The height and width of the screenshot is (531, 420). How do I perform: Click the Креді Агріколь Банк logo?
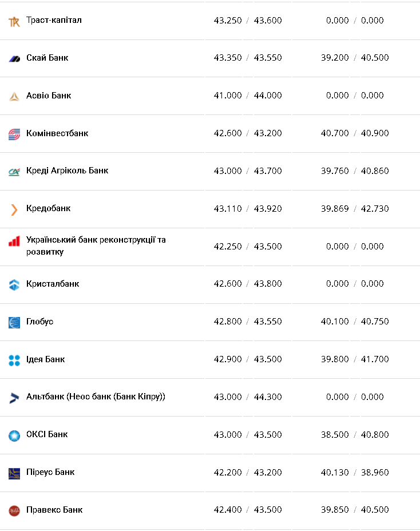(14, 171)
